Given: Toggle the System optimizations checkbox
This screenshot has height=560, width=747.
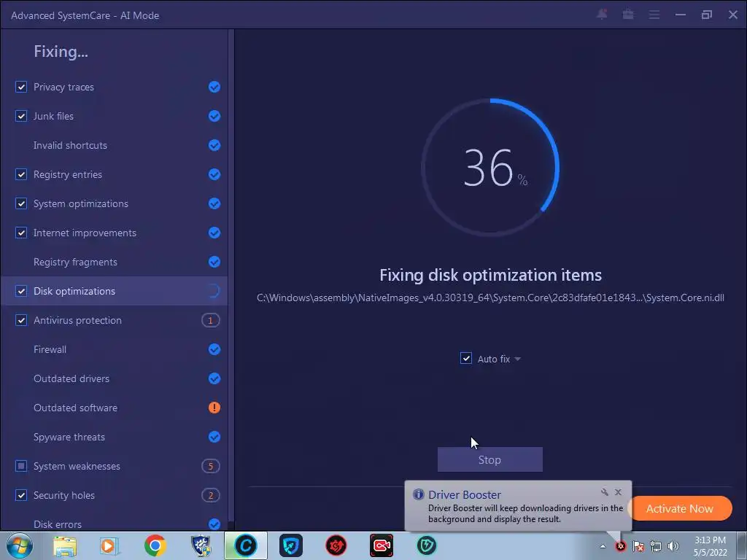Looking at the screenshot, I should [21, 203].
